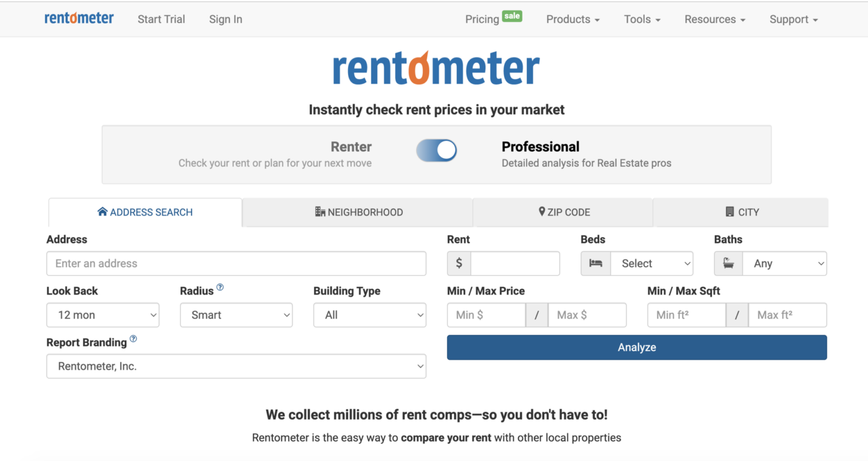The width and height of the screenshot is (868, 461).
Task: Click the Start Trial link
Action: click(161, 19)
